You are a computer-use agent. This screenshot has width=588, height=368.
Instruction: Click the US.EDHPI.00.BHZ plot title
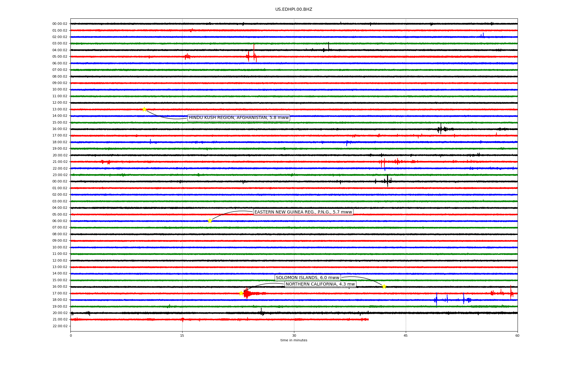294,10
